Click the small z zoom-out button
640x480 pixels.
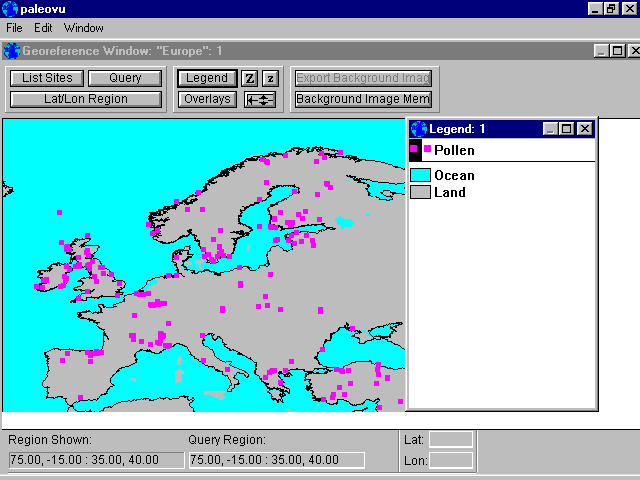click(269, 78)
